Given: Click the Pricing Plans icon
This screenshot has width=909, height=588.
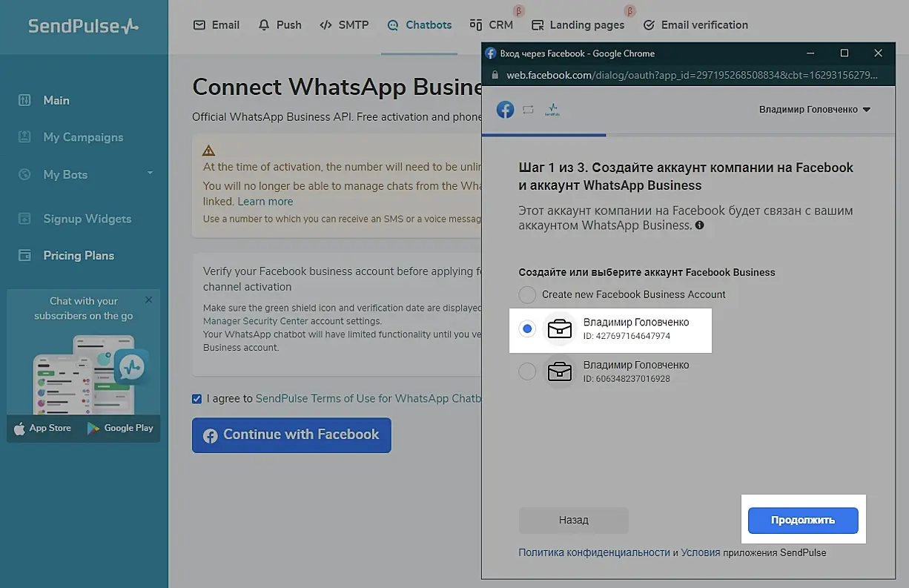Looking at the screenshot, I should point(24,256).
